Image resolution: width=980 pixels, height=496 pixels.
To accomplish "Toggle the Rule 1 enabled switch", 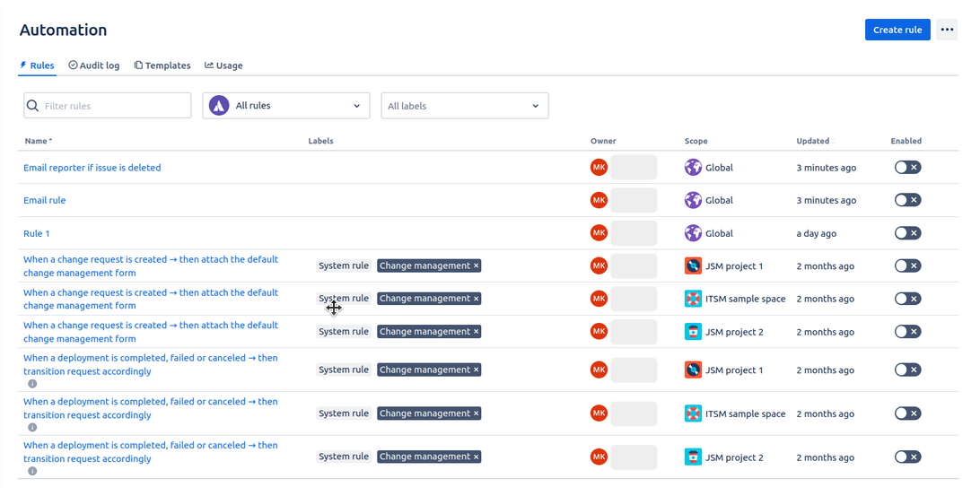I will (x=907, y=233).
